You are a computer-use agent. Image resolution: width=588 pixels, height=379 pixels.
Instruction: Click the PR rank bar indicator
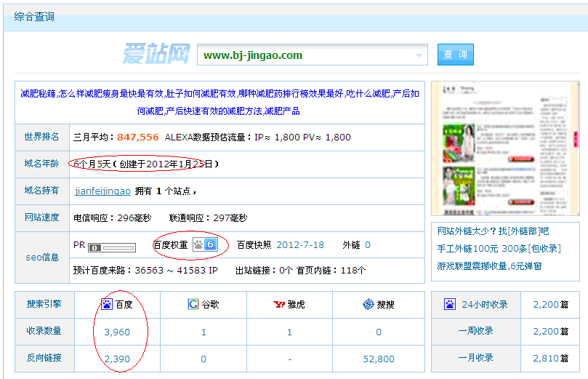pyautogui.click(x=111, y=247)
